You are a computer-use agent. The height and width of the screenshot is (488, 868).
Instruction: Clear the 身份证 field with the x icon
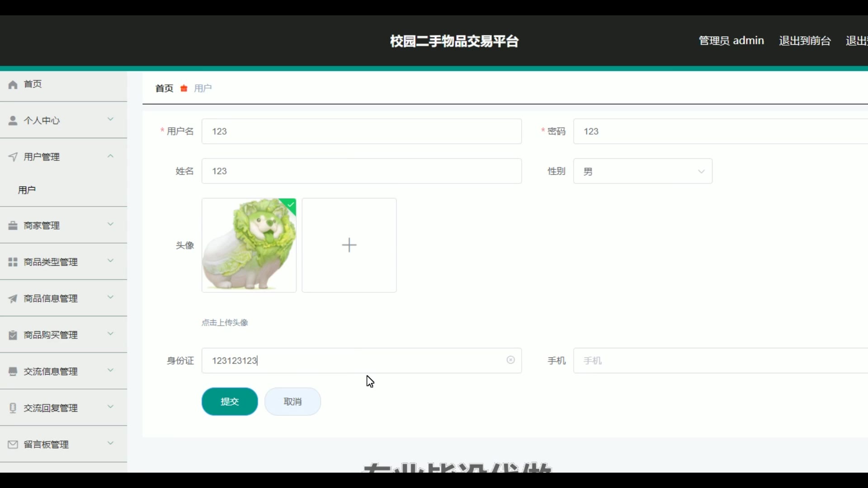[510, 360]
